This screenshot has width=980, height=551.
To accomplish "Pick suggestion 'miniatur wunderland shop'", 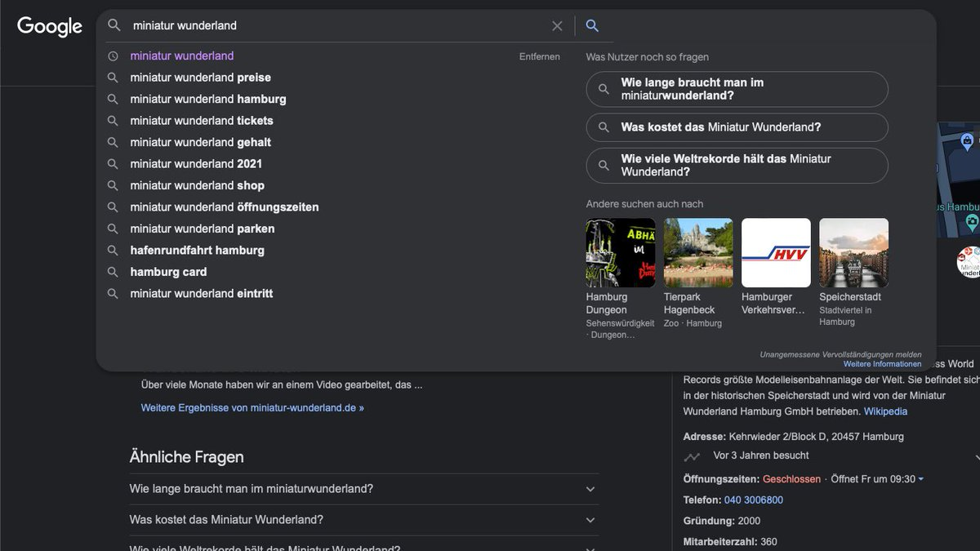I will (x=198, y=185).
